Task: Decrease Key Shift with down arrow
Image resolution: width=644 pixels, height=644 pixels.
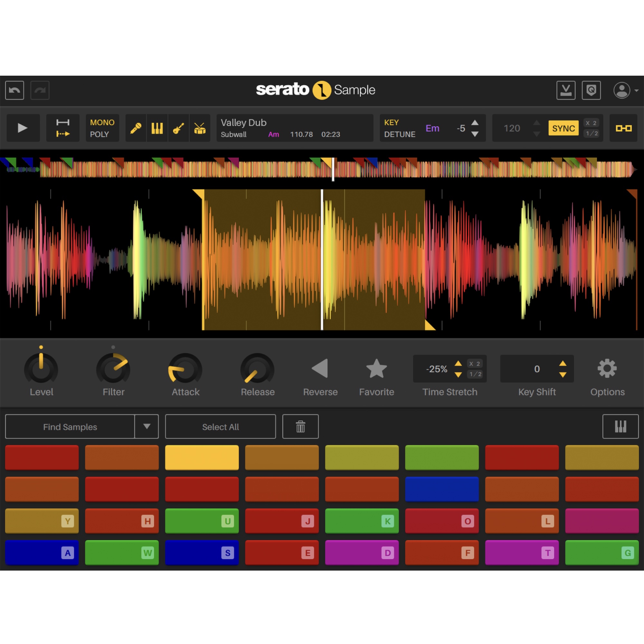Action: pyautogui.click(x=563, y=375)
